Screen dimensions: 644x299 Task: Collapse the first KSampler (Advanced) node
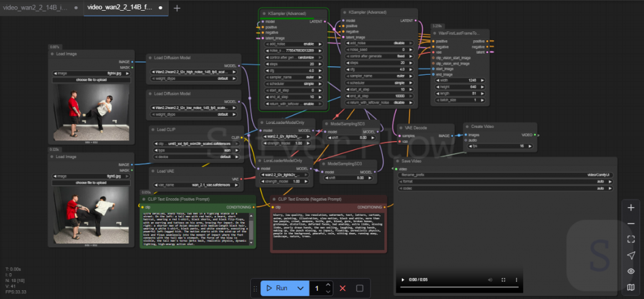[265, 13]
